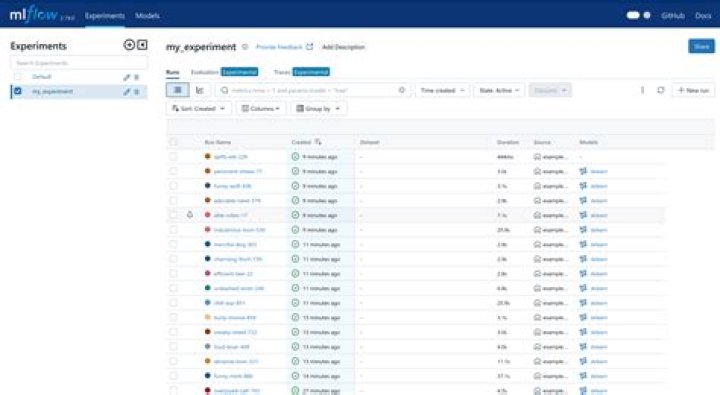Tick the checkbox for funny-mink run
The height and width of the screenshot is (395, 720).
click(x=173, y=376)
